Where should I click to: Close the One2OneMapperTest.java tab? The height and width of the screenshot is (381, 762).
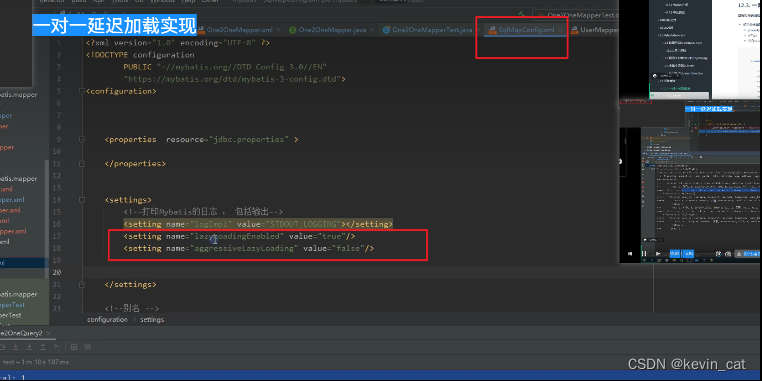478,30
